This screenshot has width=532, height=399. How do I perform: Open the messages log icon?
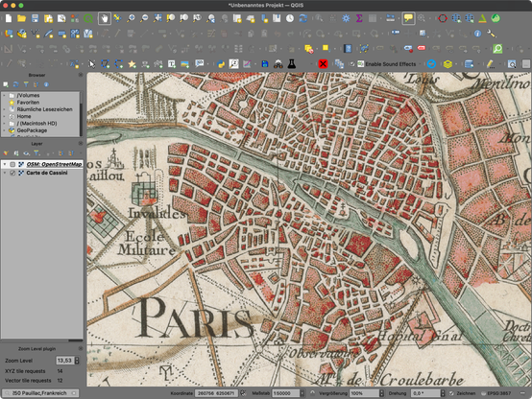click(522, 393)
